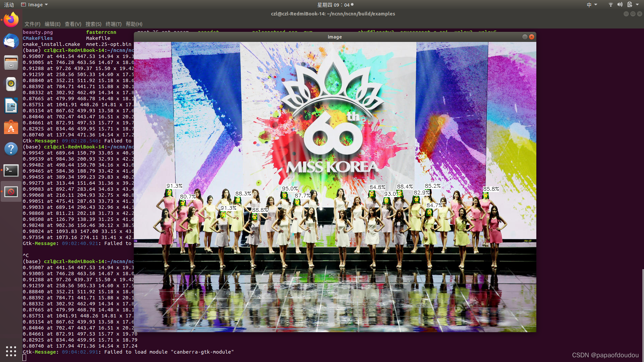Launch Thunderbird mail from the dock
The width and height of the screenshot is (644, 362).
11,41
